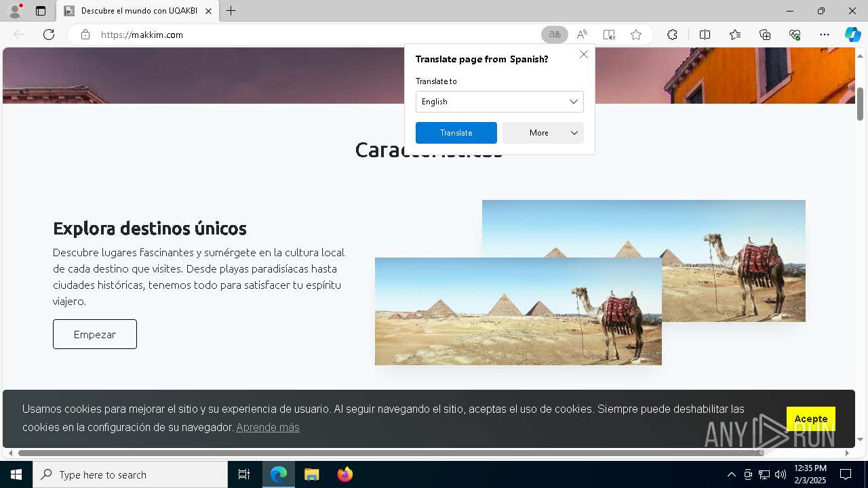Click horizontal scrollbar left arrow
This screenshot has height=488, width=868.
9,453
